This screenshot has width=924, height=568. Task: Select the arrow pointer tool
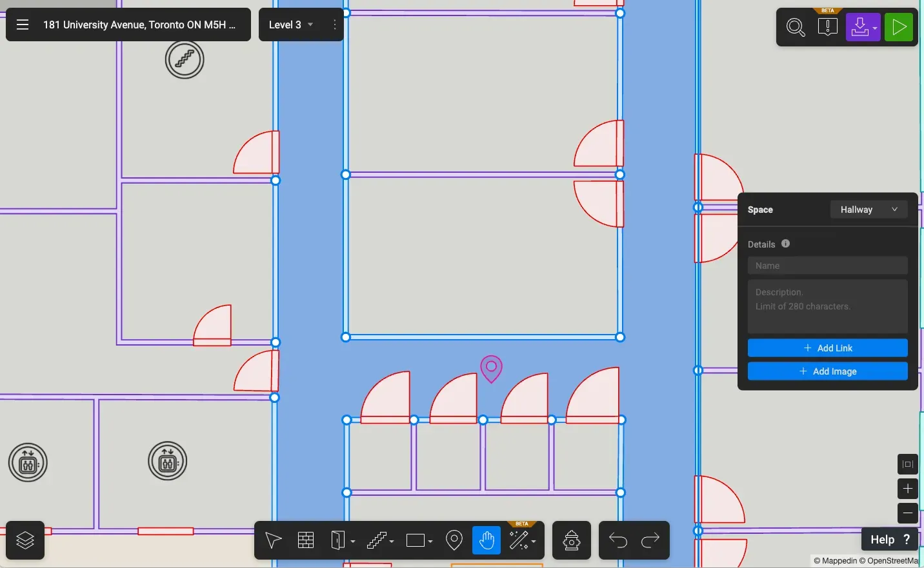(274, 540)
